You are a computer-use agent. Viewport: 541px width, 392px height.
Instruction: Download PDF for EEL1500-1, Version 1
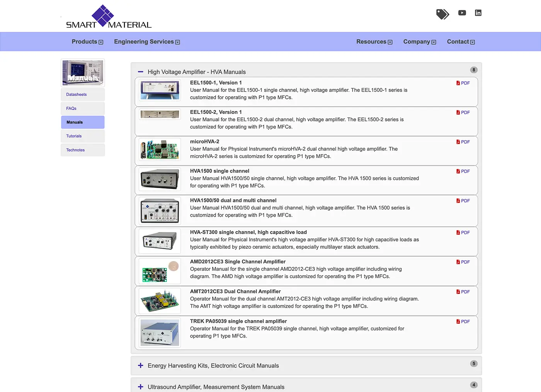(x=463, y=83)
